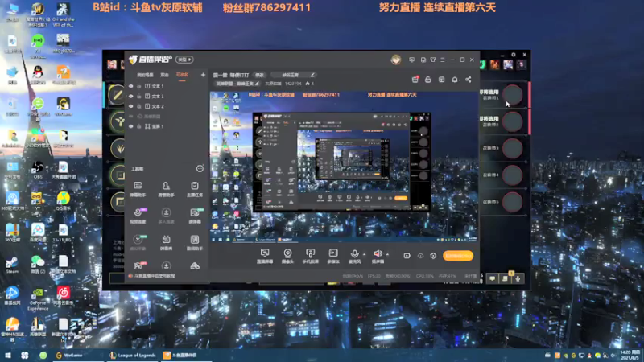Open the mode switch pill beside the logo

click(184, 60)
